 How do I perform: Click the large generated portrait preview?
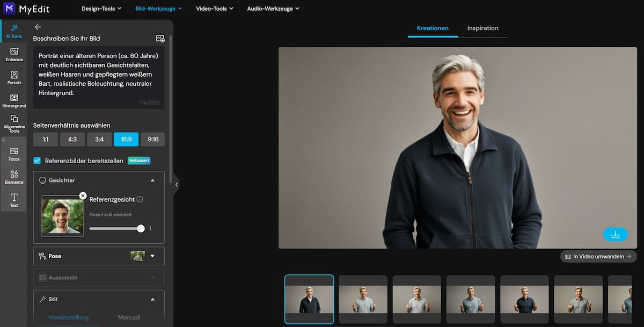pos(458,148)
